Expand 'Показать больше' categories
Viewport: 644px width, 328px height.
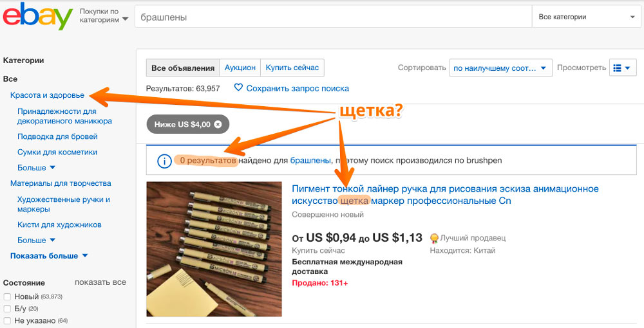(x=49, y=255)
